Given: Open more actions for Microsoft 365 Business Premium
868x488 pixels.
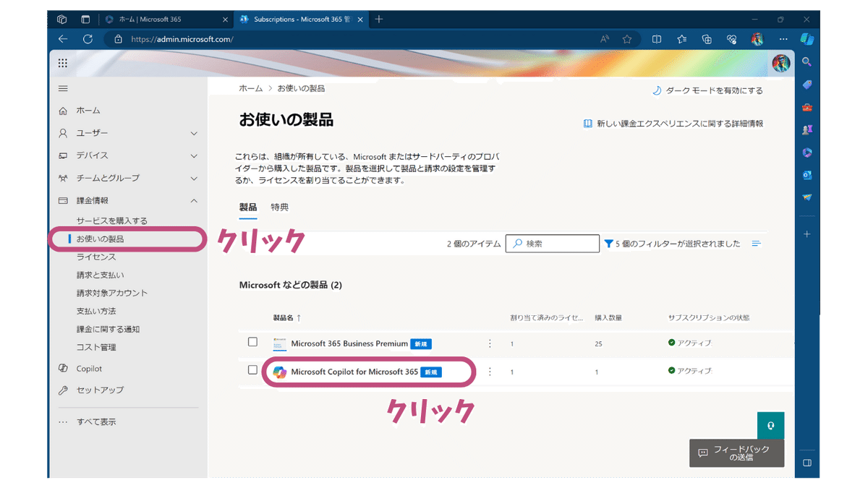Looking at the screenshot, I should [490, 343].
